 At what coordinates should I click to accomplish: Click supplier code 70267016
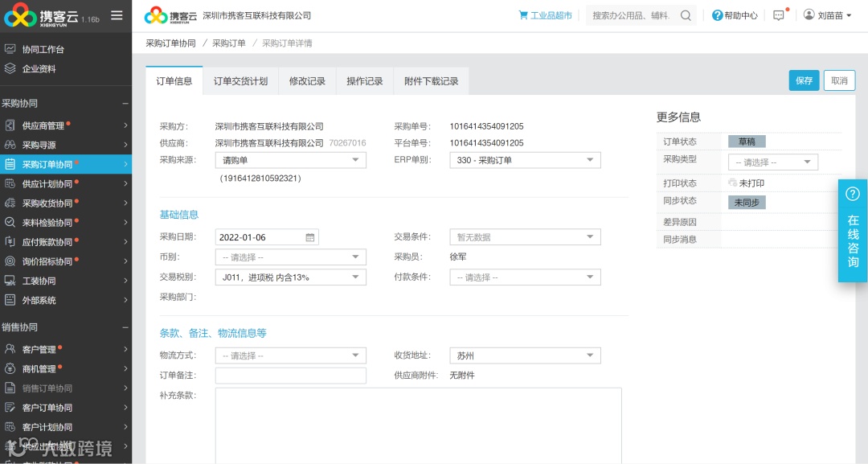click(347, 143)
